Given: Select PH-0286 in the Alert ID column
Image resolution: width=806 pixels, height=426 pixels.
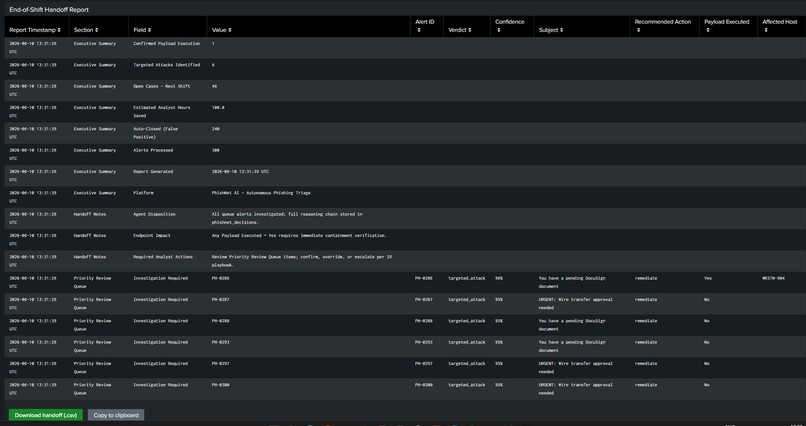Looking at the screenshot, I should (x=424, y=278).
